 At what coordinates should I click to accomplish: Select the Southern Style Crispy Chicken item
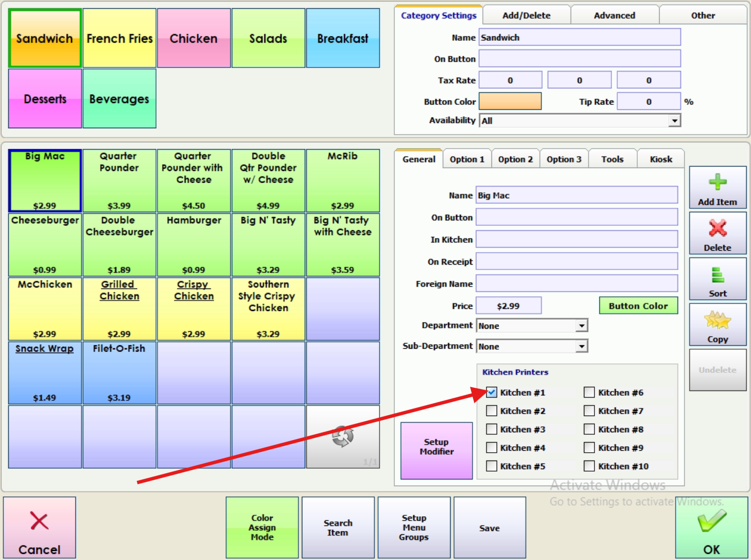tap(268, 309)
